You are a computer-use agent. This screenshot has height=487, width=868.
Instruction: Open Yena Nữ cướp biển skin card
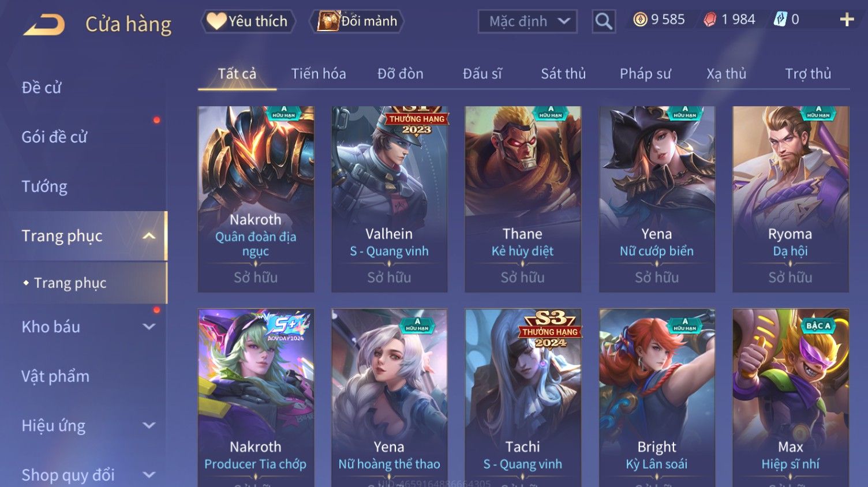tap(657, 199)
